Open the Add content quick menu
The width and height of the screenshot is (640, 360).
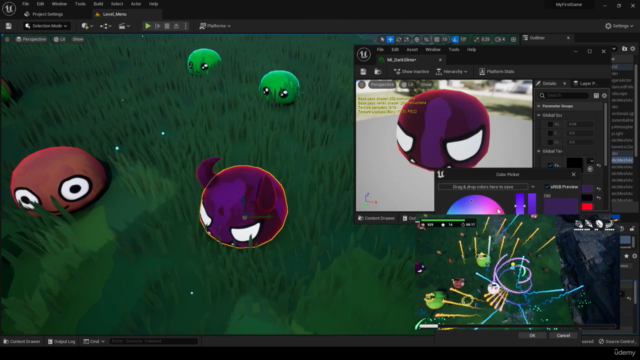pyautogui.click(x=87, y=26)
